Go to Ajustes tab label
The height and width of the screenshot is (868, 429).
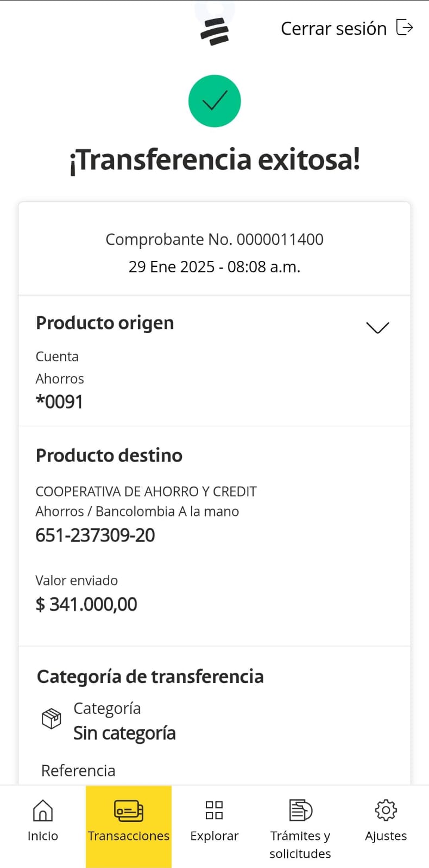(x=386, y=836)
